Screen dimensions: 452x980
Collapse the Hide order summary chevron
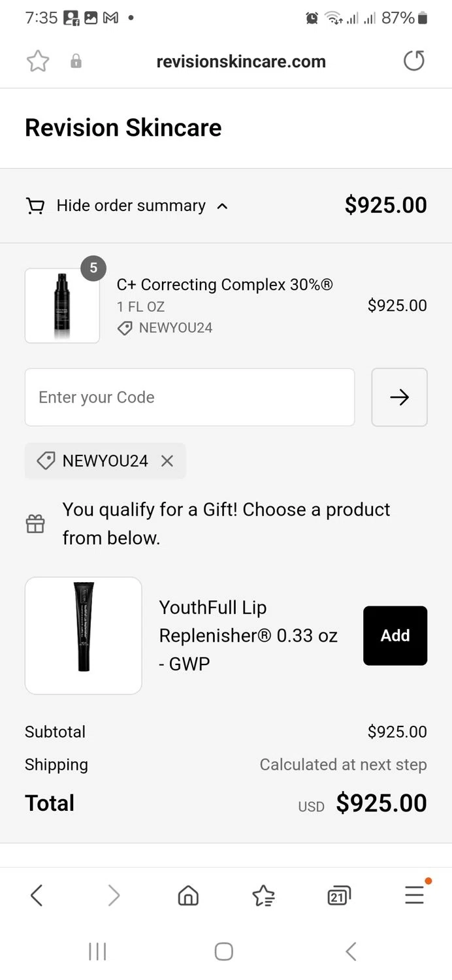point(222,206)
